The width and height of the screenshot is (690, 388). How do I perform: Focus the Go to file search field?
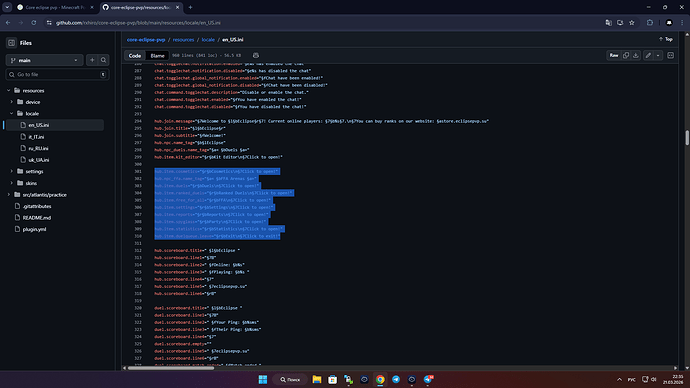(x=57, y=75)
